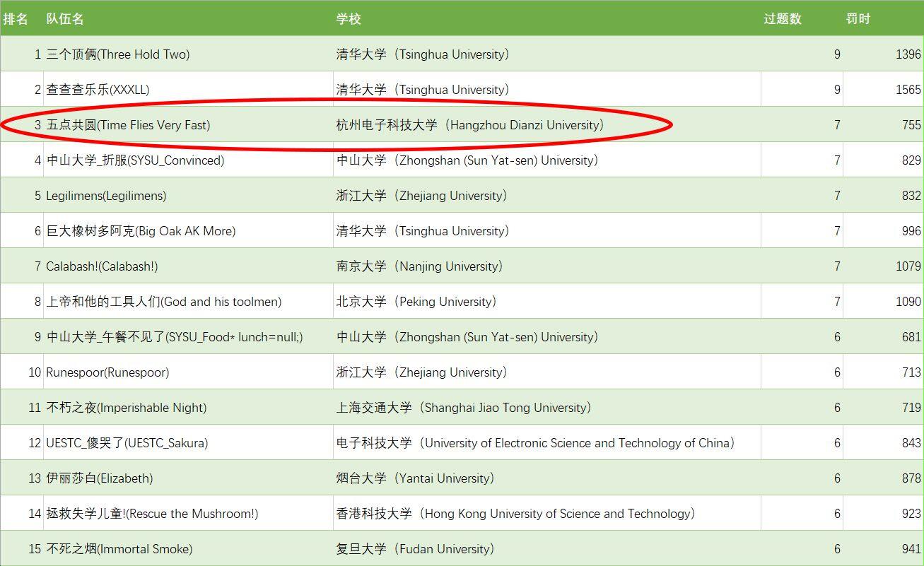
Task: Click penalty value 996
Action: [911, 231]
